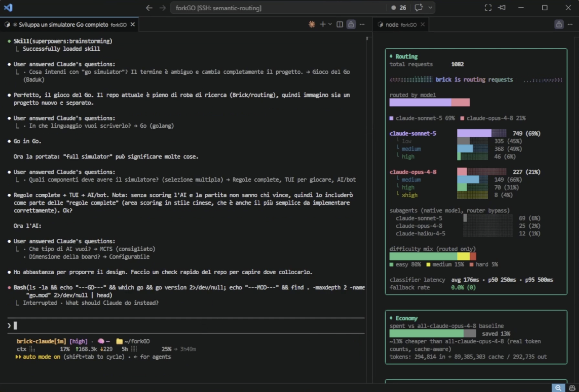Toggle the pin icon in the title bar
Image resolution: width=579 pixels, height=392 pixels.
502,8
